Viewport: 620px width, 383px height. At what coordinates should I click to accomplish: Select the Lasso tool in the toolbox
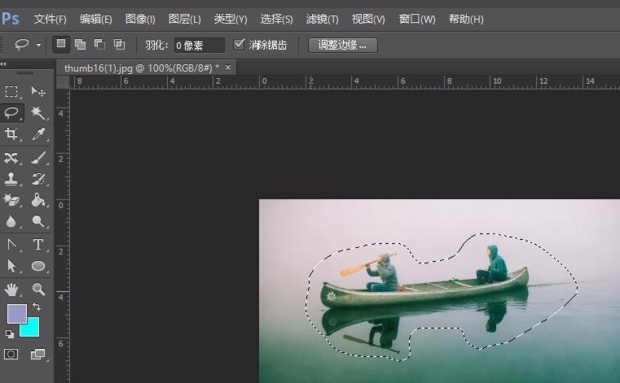tap(11, 113)
